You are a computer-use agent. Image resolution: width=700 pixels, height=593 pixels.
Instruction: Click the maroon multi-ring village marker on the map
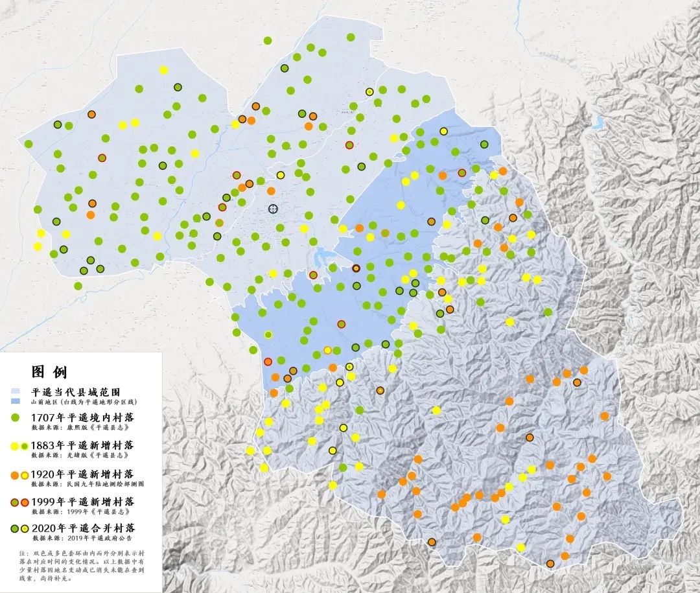coord(356,268)
